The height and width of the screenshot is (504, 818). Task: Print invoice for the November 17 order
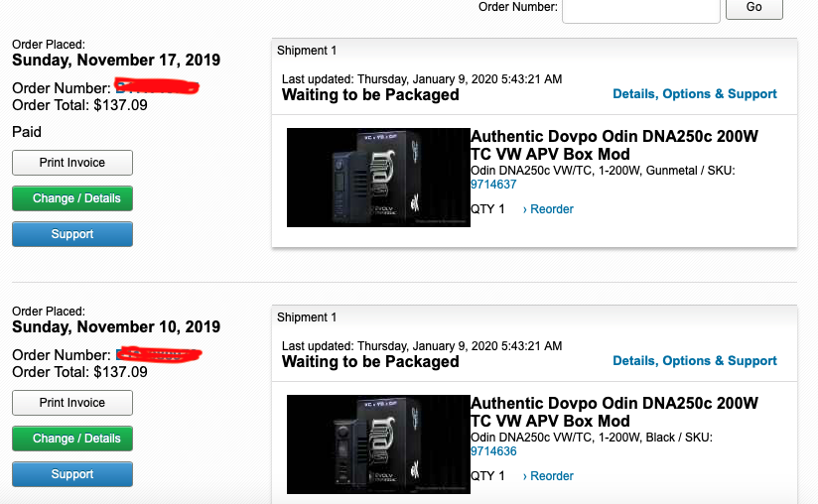click(x=72, y=163)
